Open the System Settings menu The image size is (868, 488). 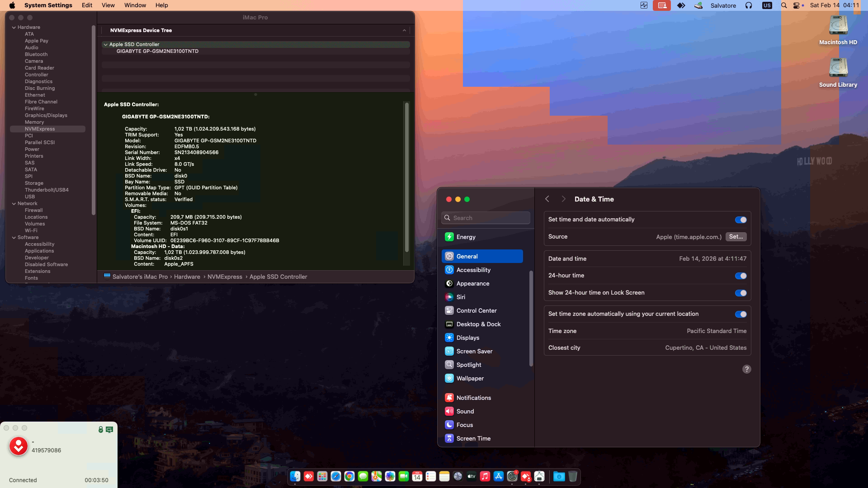tap(48, 5)
